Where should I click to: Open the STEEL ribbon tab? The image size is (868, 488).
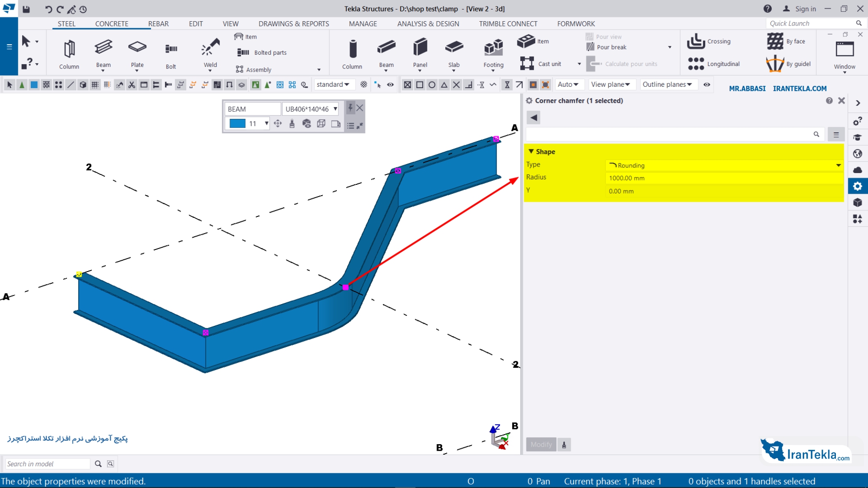66,24
